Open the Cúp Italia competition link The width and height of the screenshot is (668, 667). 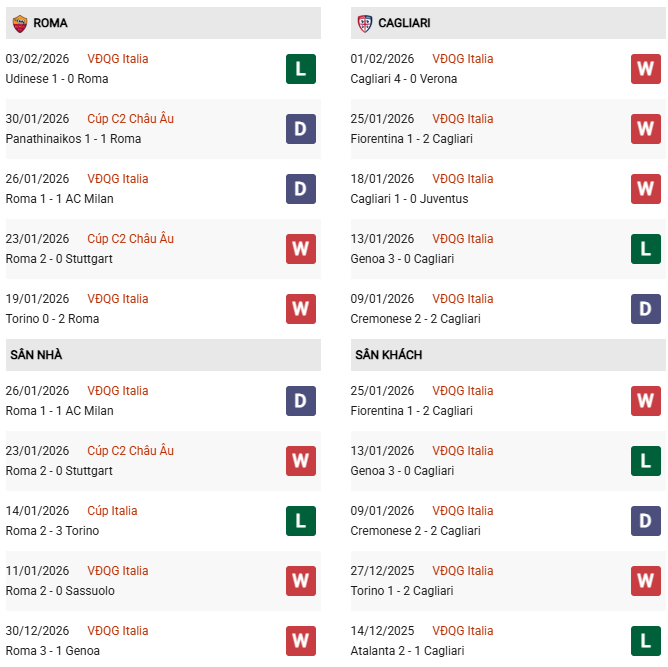point(112,511)
